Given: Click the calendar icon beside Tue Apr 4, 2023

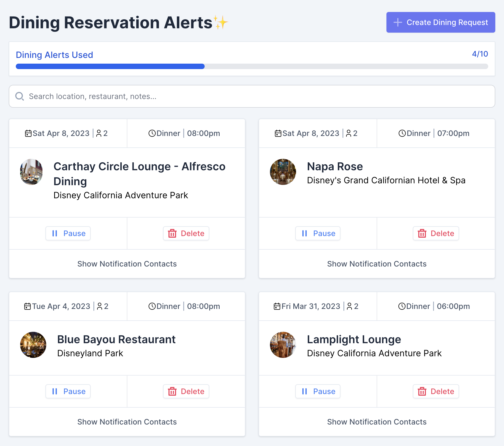Looking at the screenshot, I should point(27,306).
